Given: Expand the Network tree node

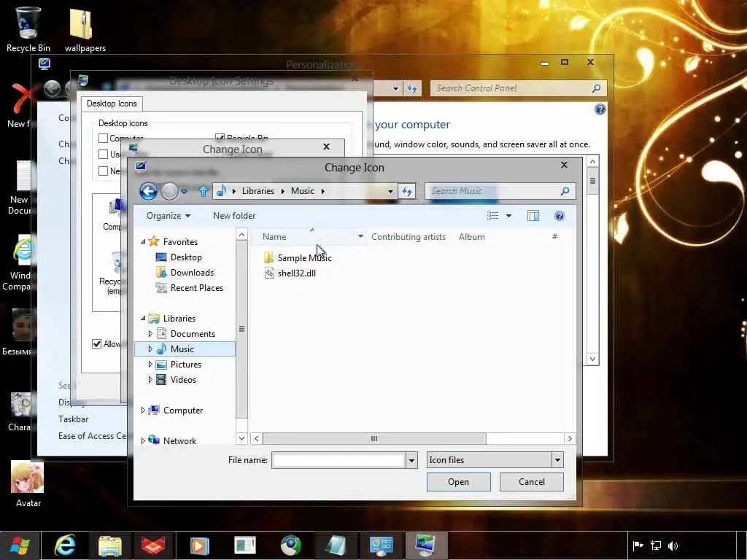Looking at the screenshot, I should [x=143, y=441].
